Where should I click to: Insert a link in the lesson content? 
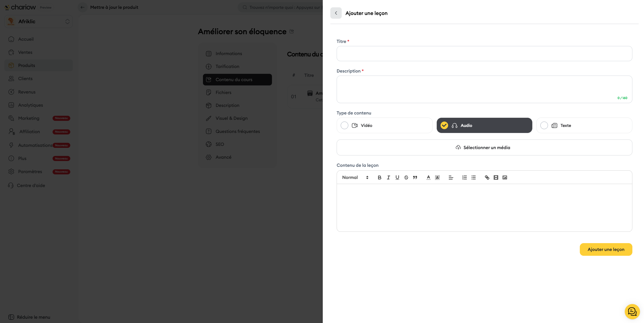[x=487, y=177]
